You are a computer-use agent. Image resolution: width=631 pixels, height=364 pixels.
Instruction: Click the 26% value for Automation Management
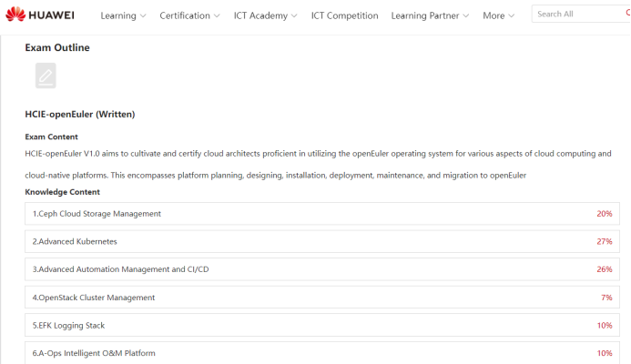point(604,269)
